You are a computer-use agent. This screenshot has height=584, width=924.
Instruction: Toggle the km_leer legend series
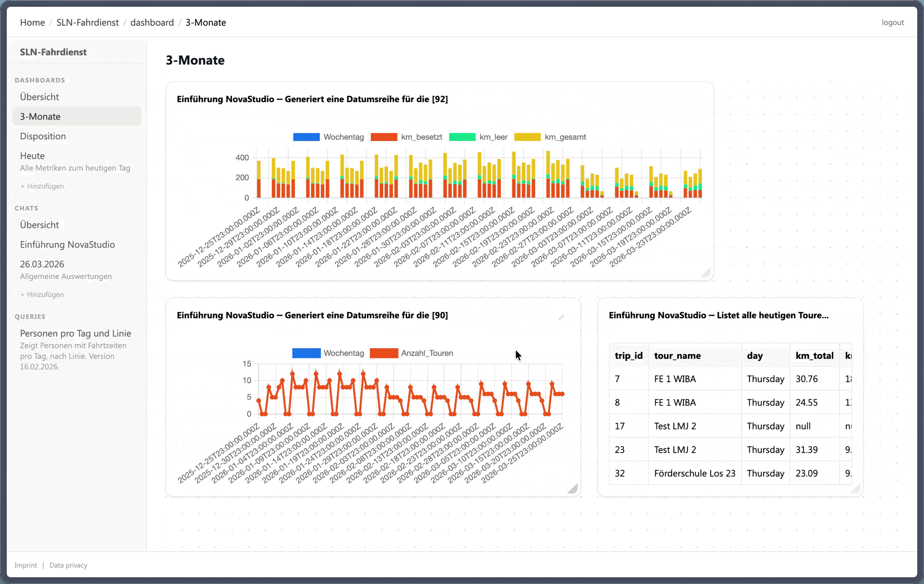point(478,137)
